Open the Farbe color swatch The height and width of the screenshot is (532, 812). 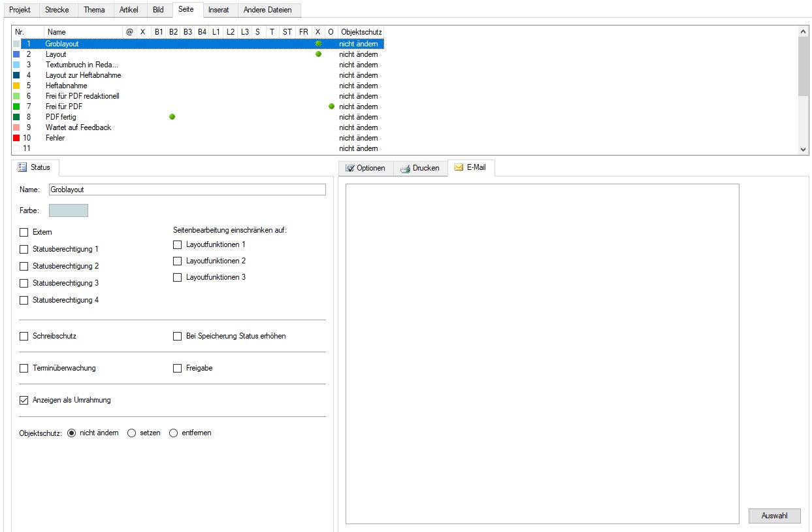(69, 210)
